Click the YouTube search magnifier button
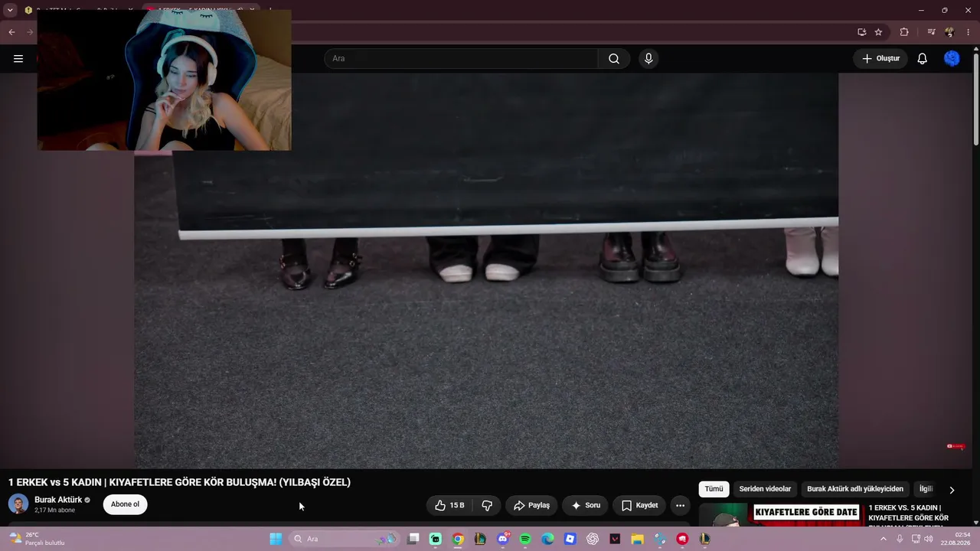This screenshot has height=551, width=980. 614,59
